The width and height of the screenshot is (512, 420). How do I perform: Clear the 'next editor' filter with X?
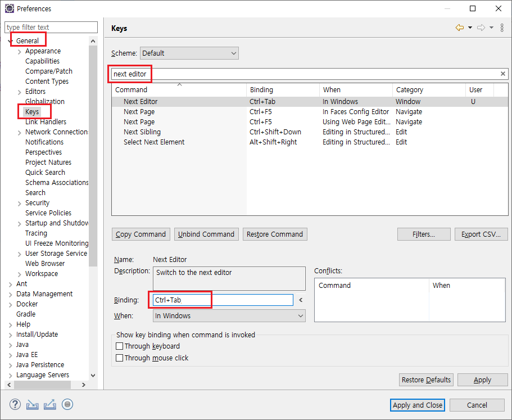point(503,74)
